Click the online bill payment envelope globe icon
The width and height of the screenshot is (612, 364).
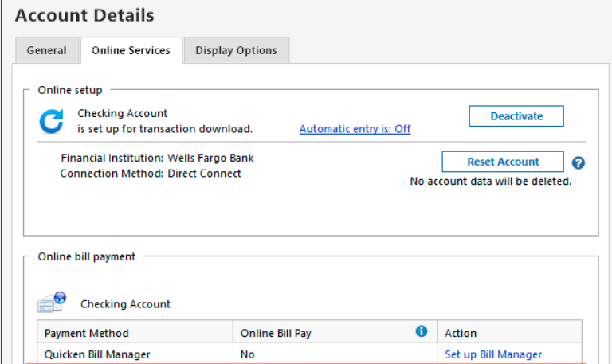coord(52,302)
